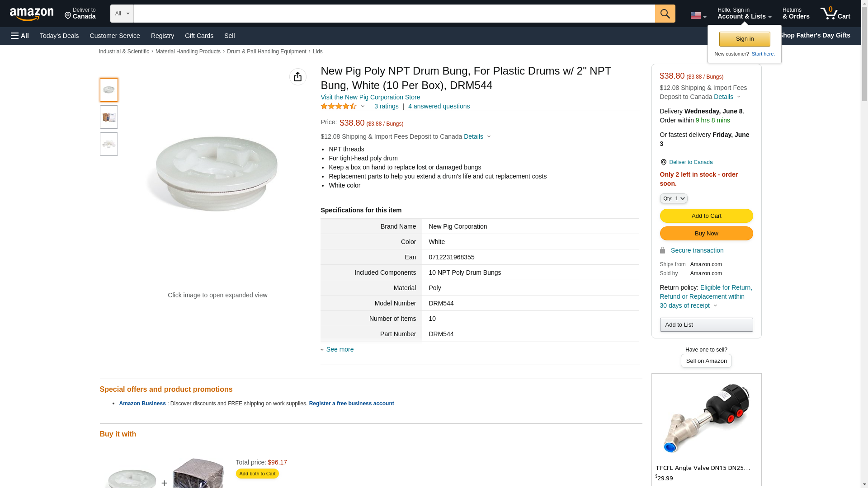Open the shopping cart
This screenshot has height=488, width=868.
[x=835, y=14]
